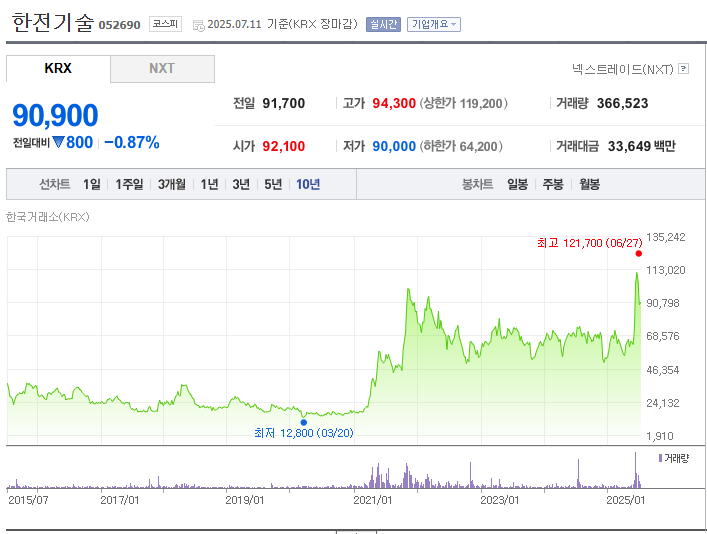707x534 pixels.
Task: Show the 주봉 weekly candle chart
Action: (x=553, y=184)
